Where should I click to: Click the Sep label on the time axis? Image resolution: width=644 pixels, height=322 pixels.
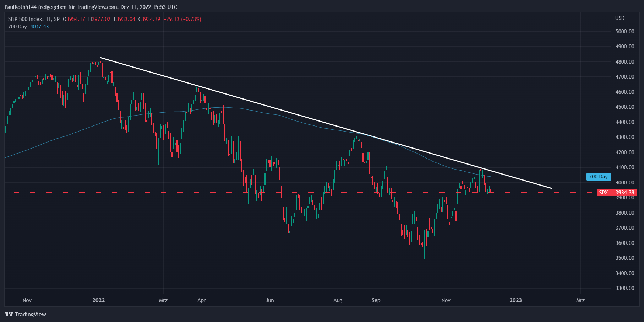(x=376, y=300)
